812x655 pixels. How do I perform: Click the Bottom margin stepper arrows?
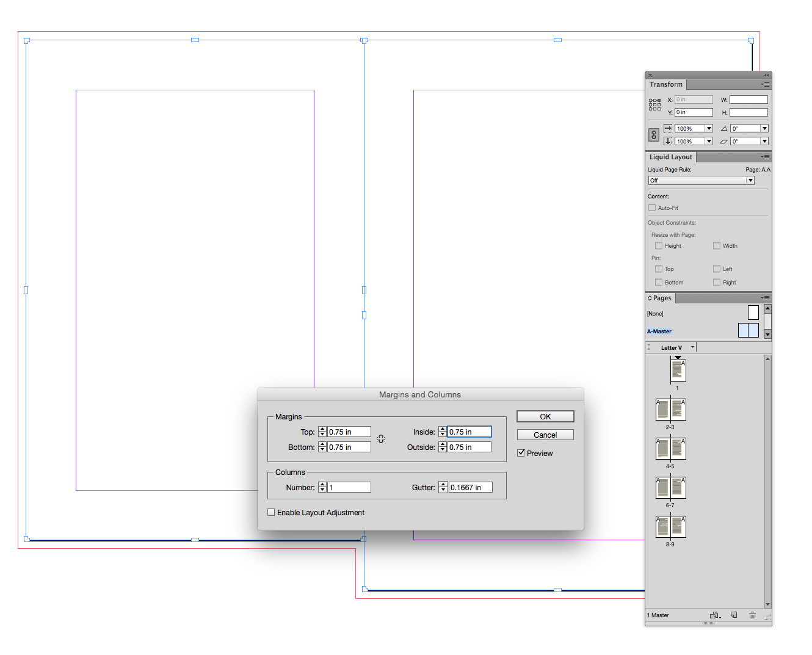pos(322,447)
